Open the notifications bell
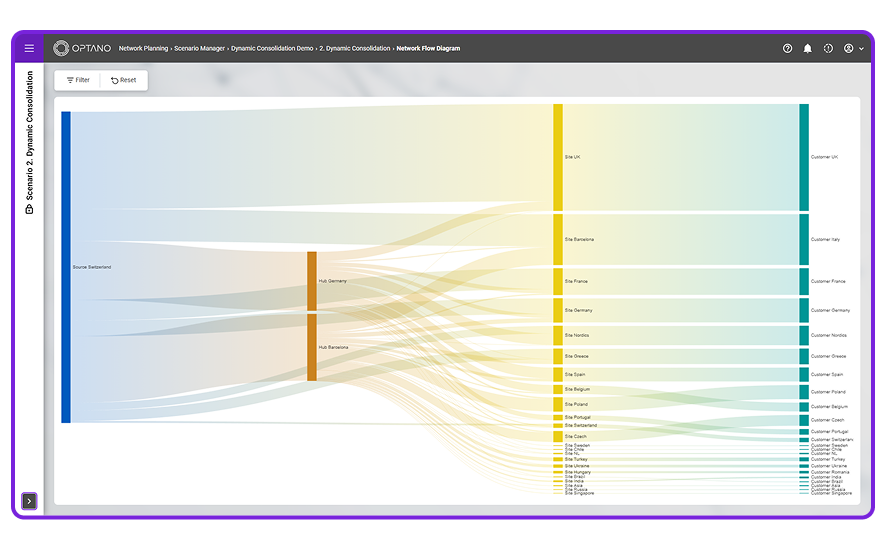This screenshot has height=550, width=886. tap(807, 49)
